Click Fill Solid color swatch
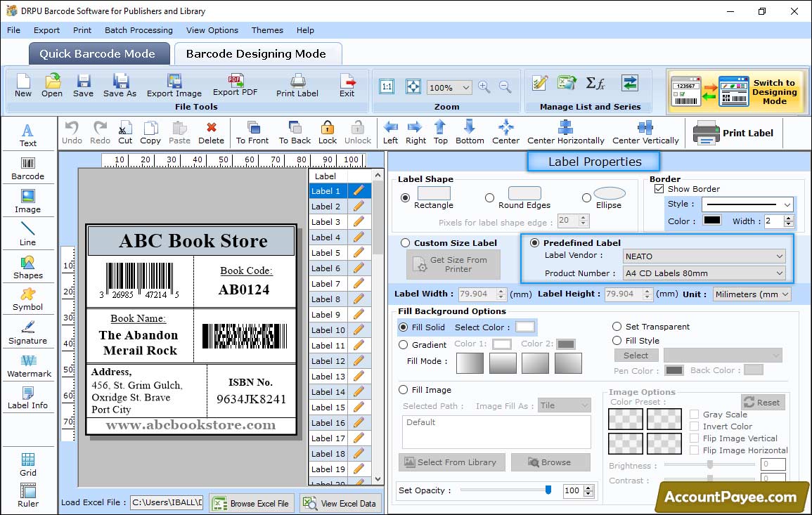812x515 pixels. [x=524, y=327]
